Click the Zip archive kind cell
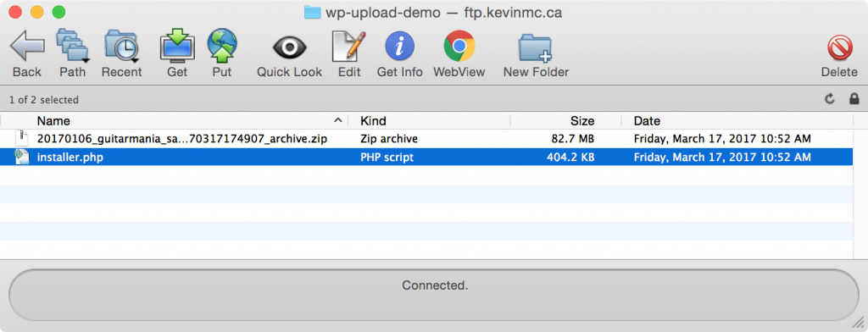The image size is (868, 332). tap(389, 139)
